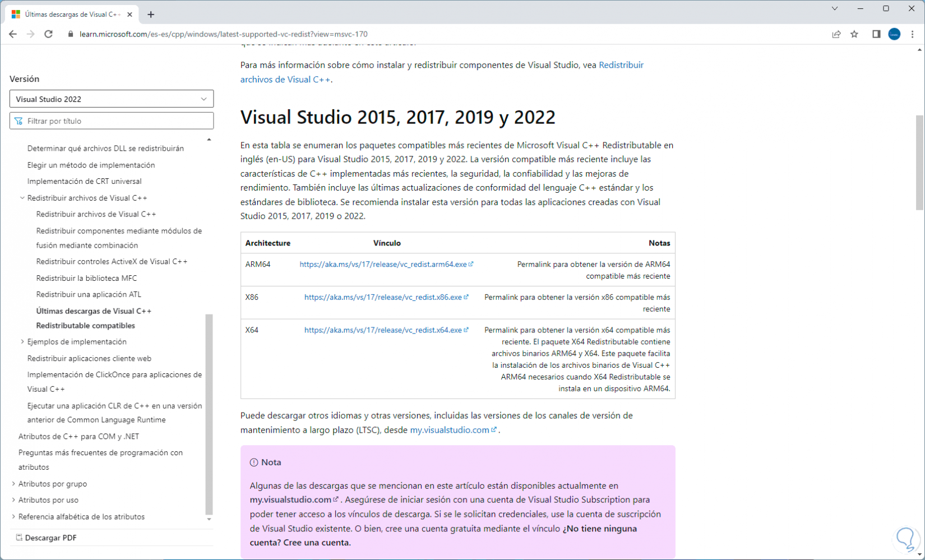Expand the 'Ejemplos de implementación' node

click(x=22, y=341)
